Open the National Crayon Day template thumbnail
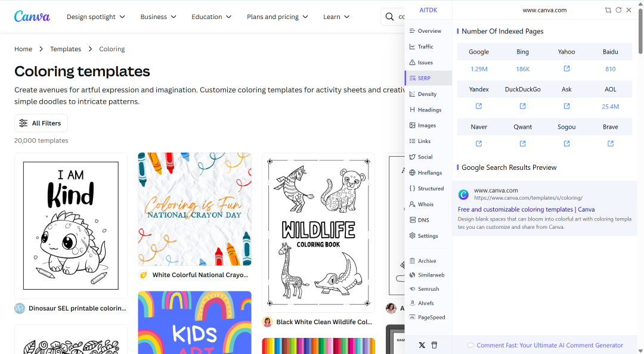 (194, 209)
